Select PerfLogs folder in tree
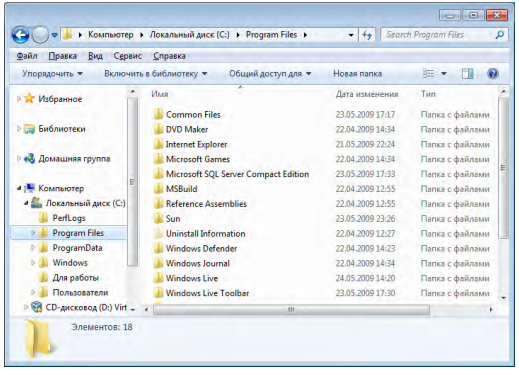 [x=69, y=218]
